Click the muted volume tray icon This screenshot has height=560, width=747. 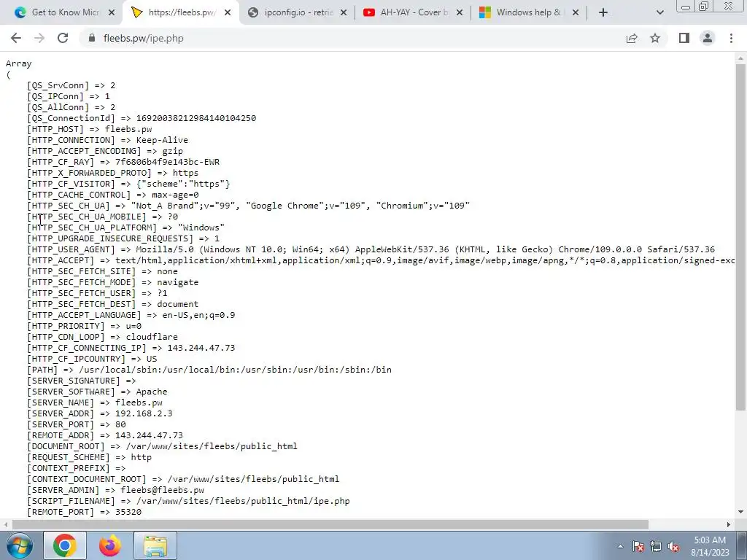(673, 546)
